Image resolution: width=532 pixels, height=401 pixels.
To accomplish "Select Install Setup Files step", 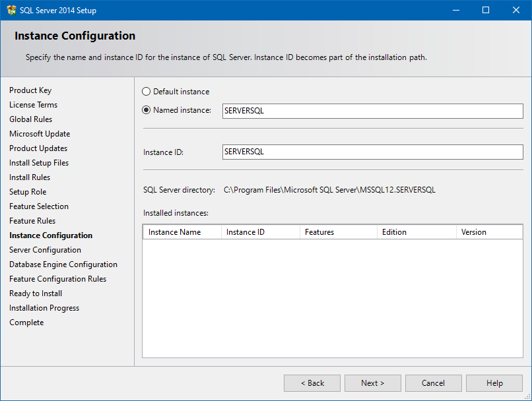I will point(39,163).
